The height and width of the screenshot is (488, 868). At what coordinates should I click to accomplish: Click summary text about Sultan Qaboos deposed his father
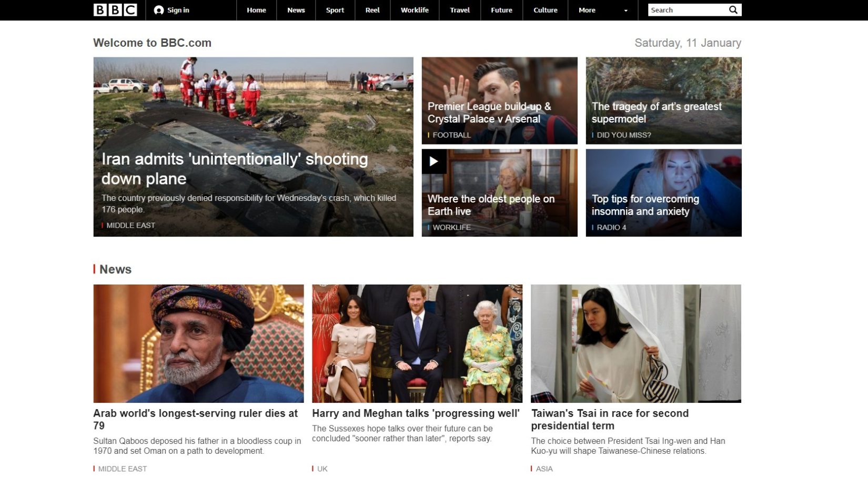pos(197,446)
